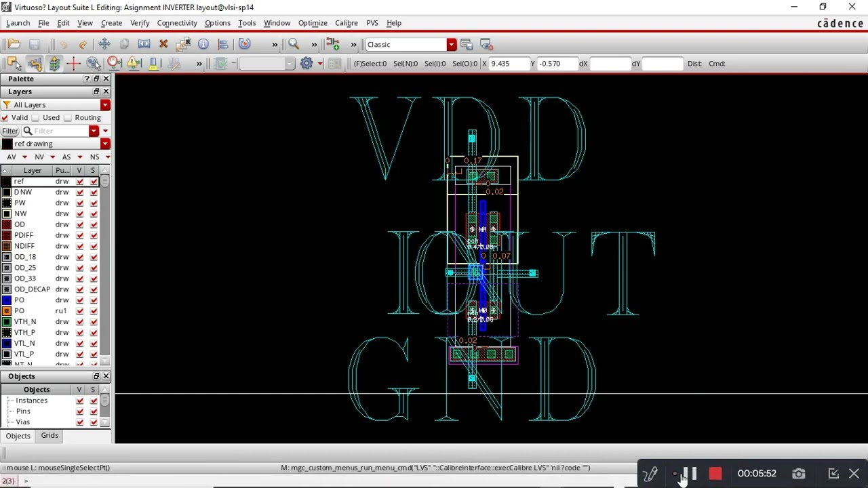Click the gear settings toolbar icon

click(x=307, y=63)
